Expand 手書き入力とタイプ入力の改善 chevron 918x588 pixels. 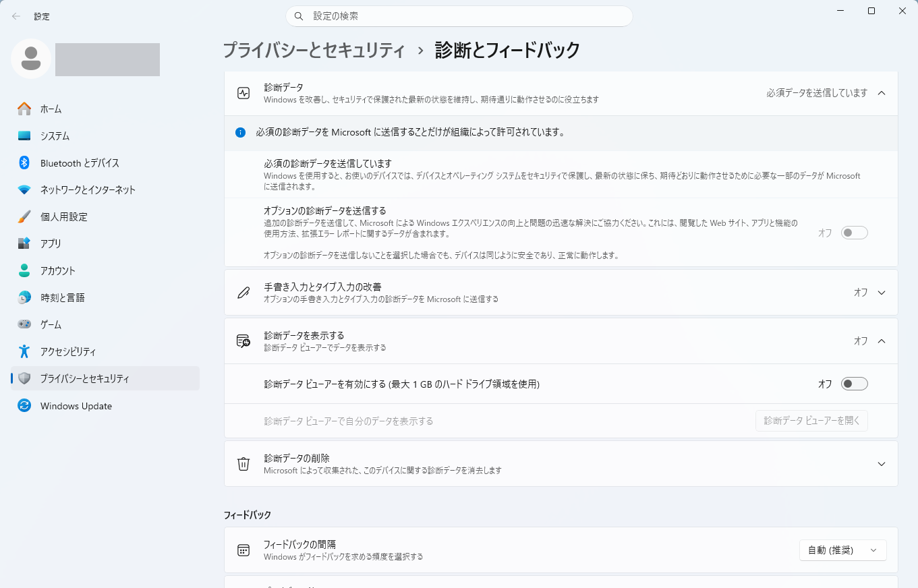click(x=882, y=293)
